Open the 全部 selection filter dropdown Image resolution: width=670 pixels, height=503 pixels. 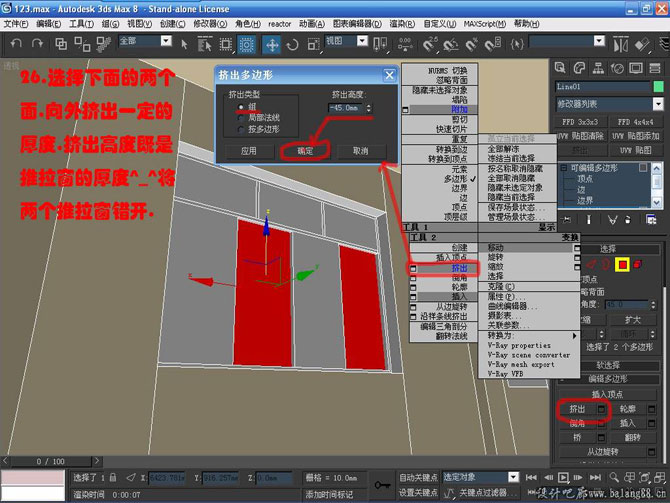click(166, 41)
